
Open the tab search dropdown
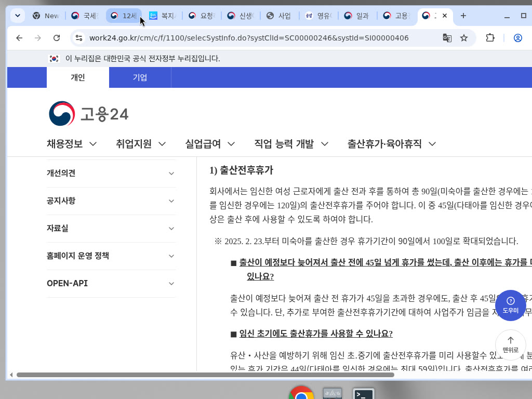(x=18, y=16)
